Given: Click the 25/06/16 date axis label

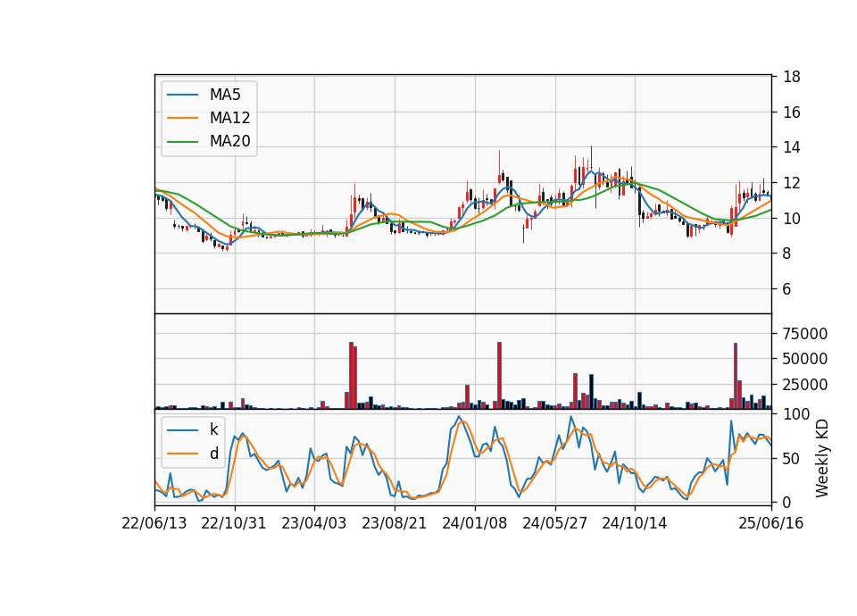Looking at the screenshot, I should click(771, 523).
